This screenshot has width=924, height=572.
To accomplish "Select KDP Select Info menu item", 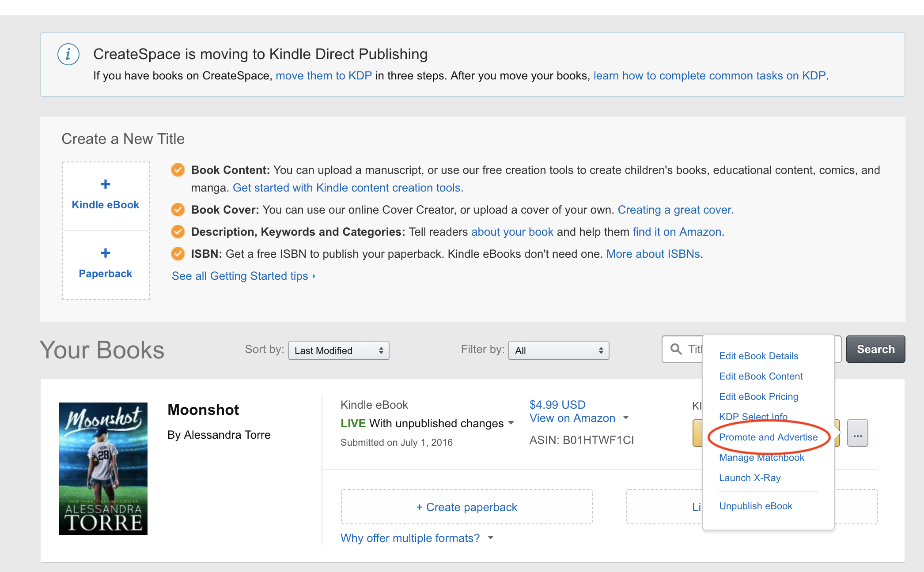I will point(753,417).
